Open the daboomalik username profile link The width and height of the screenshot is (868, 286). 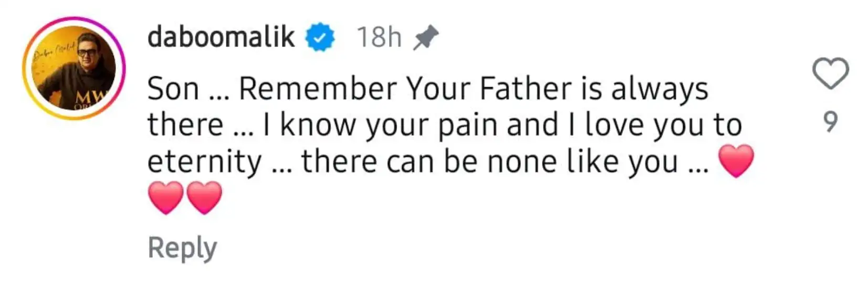221,37
